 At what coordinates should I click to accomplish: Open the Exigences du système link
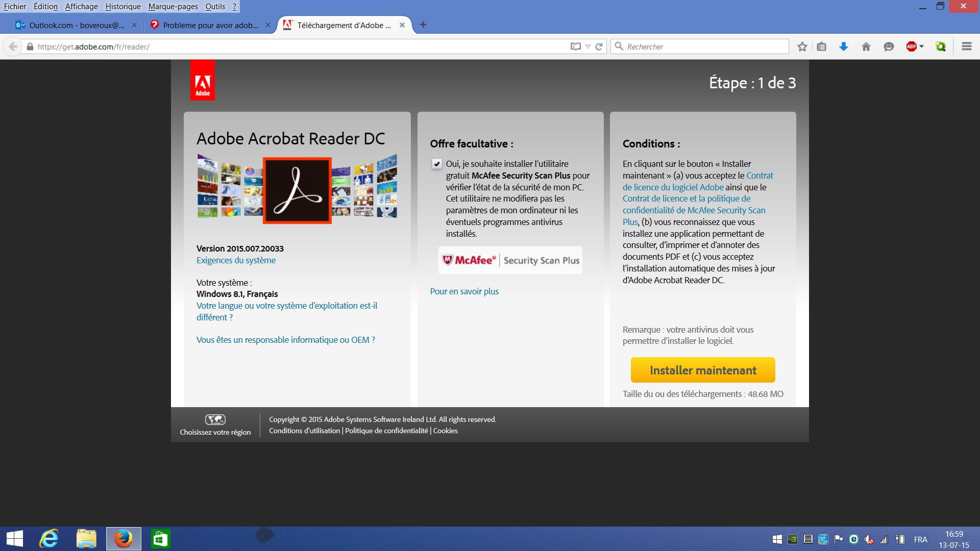pyautogui.click(x=236, y=260)
